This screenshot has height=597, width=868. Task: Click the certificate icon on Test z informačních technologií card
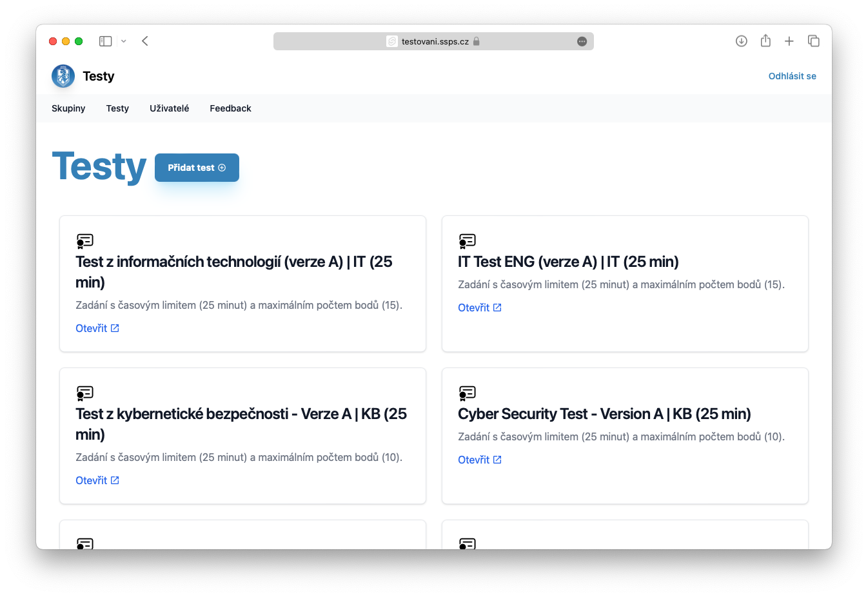85,241
